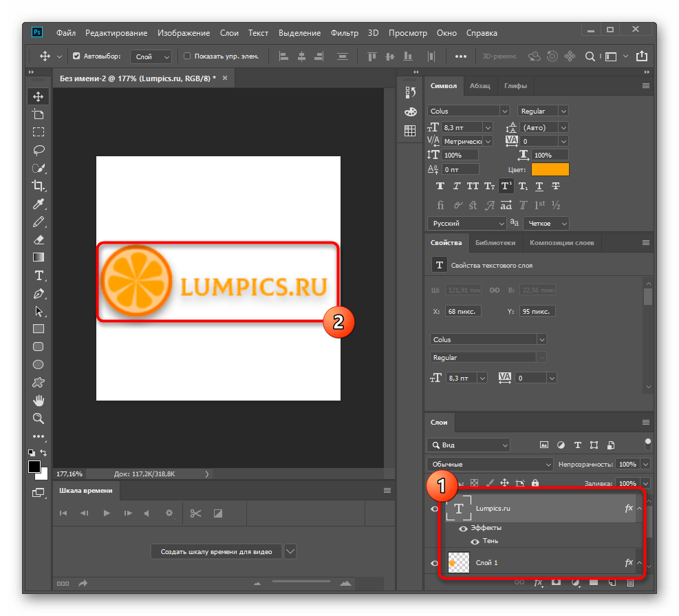Select the Rounded Rectangle tool
The width and height of the screenshot is (679, 616).
tap(38, 347)
